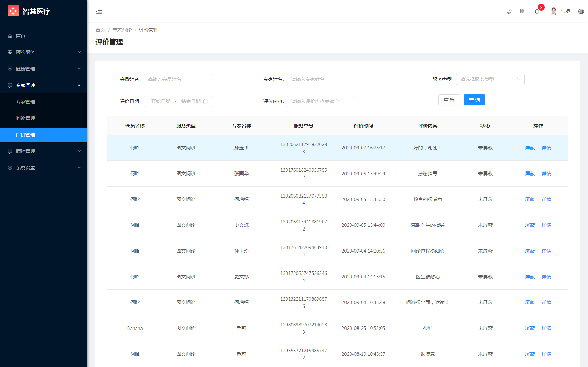Click the user avatar for 马娇
The width and height of the screenshot is (588, 367).
554,11
